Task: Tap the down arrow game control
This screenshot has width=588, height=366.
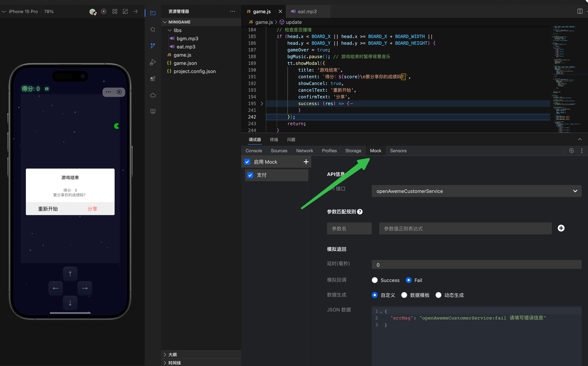Action: point(70,303)
